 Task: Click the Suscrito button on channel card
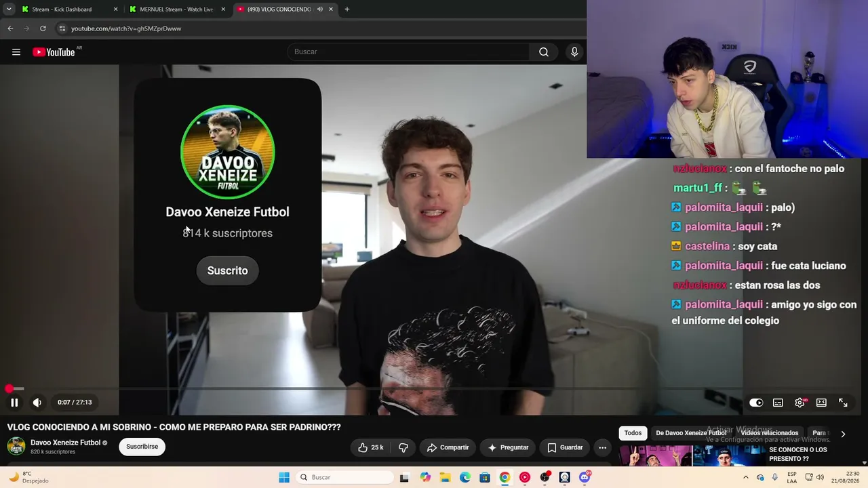[227, 270]
